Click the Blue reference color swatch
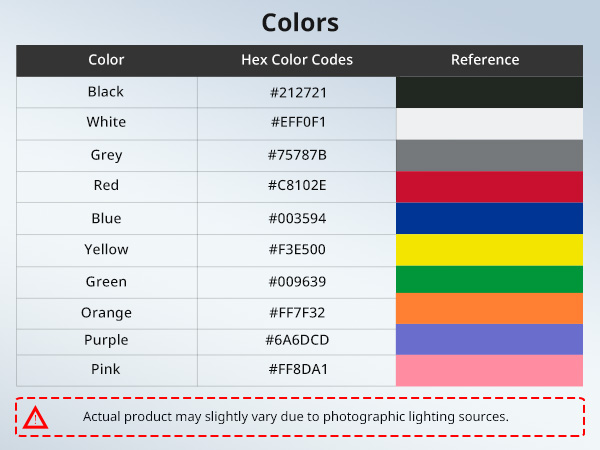Screen dimensions: 600x450 [489, 218]
